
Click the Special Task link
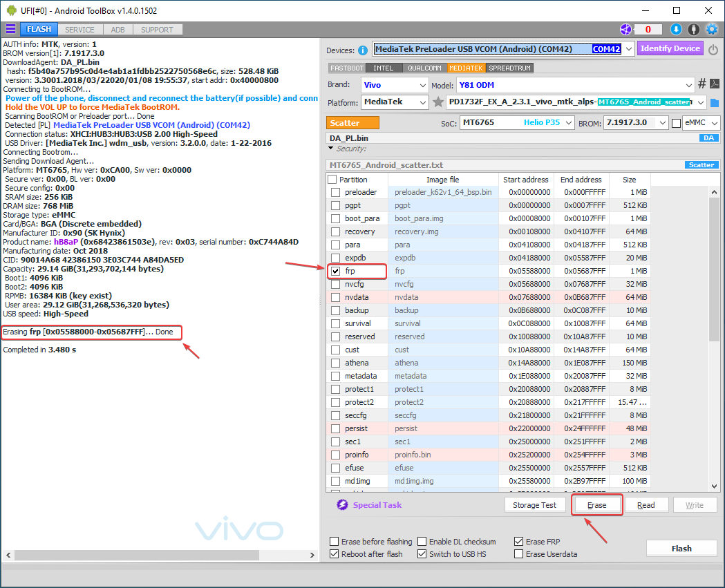pyautogui.click(x=377, y=505)
